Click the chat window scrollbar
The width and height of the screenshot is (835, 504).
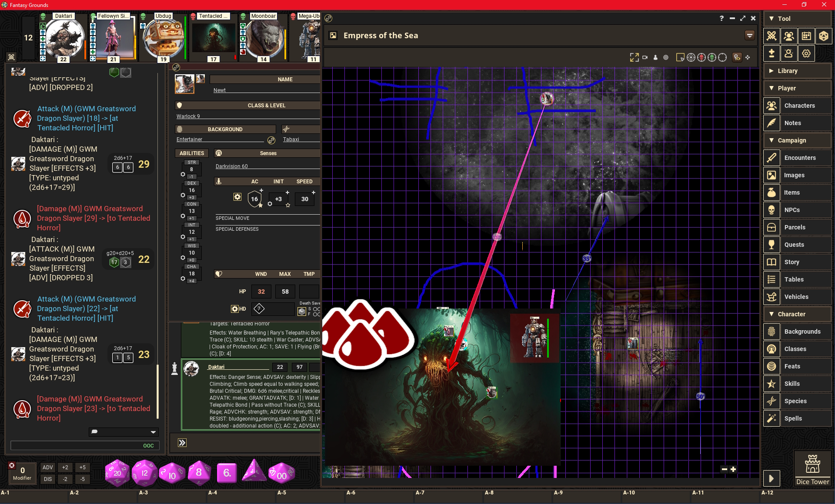(x=157, y=391)
